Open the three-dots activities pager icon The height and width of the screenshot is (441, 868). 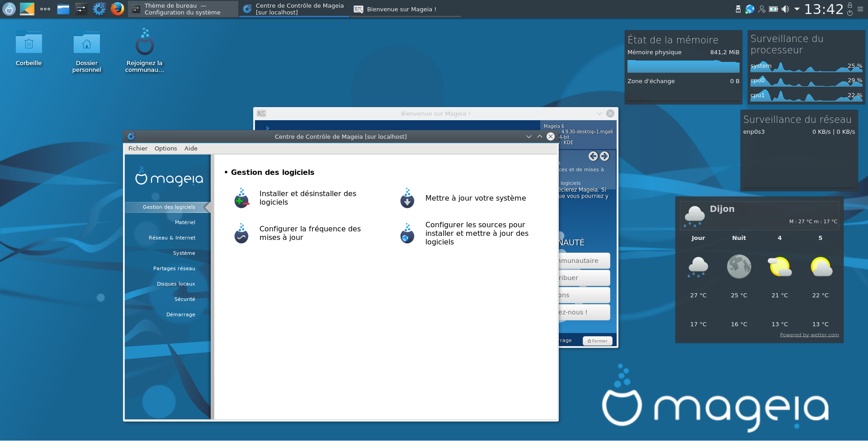pos(45,9)
